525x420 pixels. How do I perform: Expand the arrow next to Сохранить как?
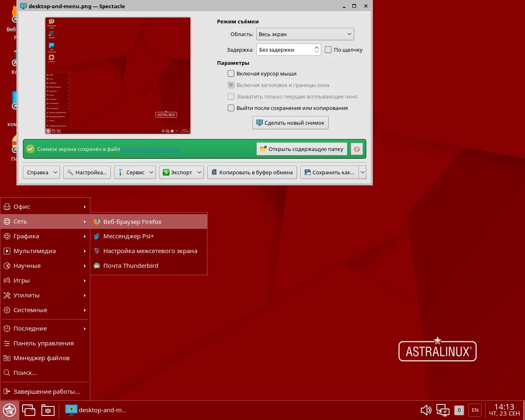[362, 172]
